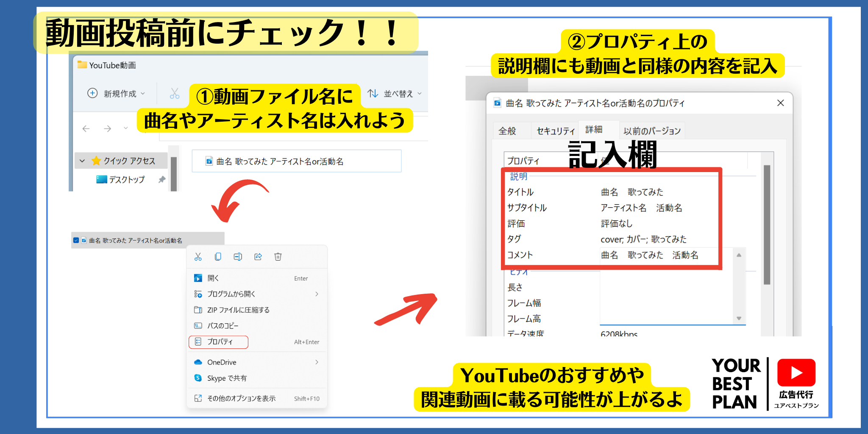Click the 新規作成 plus icon

[92, 93]
